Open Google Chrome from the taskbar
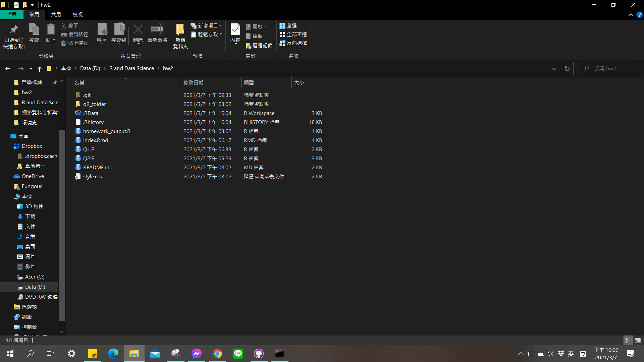 coord(217,353)
